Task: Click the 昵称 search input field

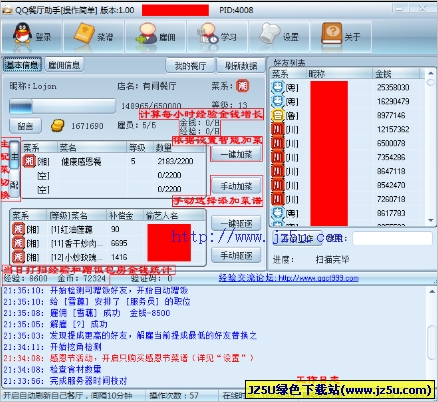Action: click(x=392, y=238)
